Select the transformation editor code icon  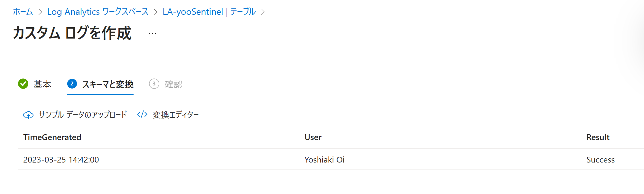click(142, 114)
